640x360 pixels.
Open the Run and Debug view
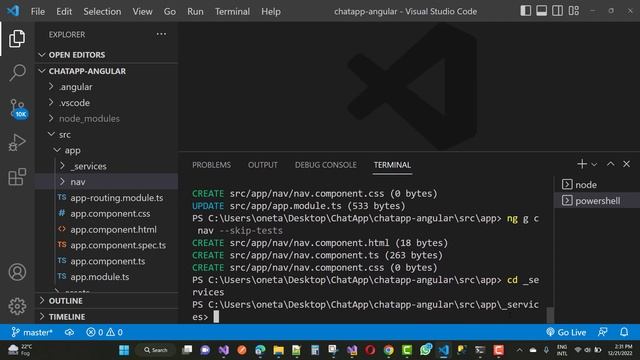17,142
